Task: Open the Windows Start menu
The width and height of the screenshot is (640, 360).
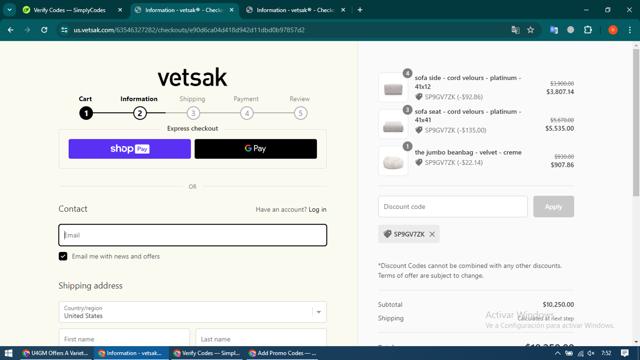Action: click(8, 353)
